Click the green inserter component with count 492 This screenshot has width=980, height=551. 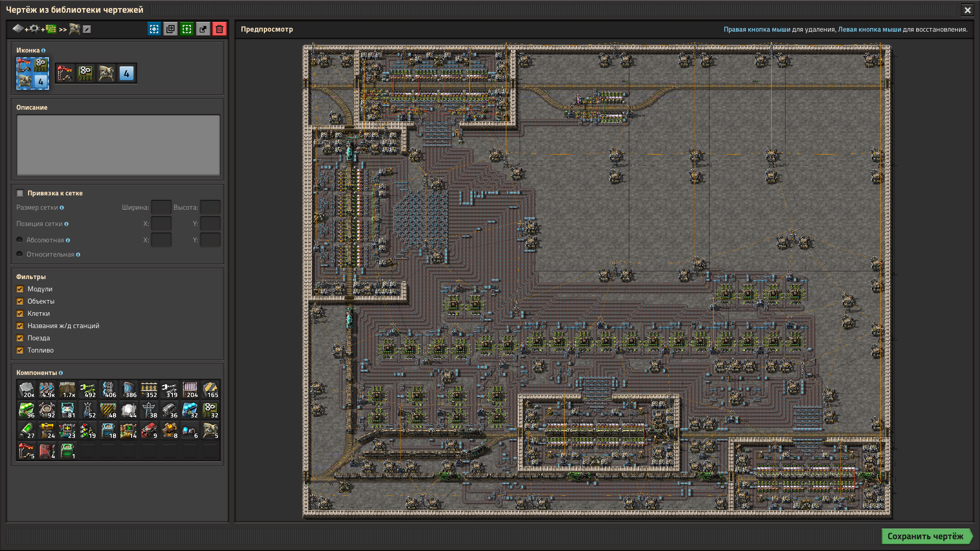88,390
